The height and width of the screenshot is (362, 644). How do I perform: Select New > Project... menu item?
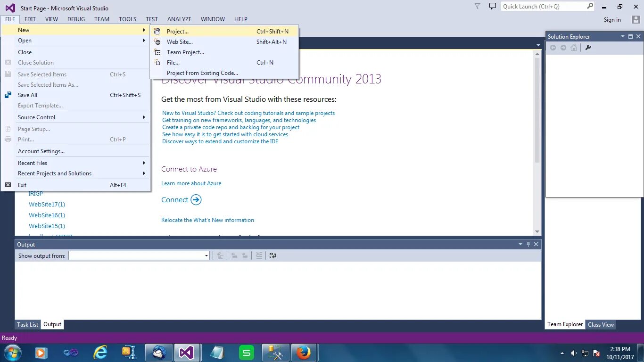tap(224, 32)
